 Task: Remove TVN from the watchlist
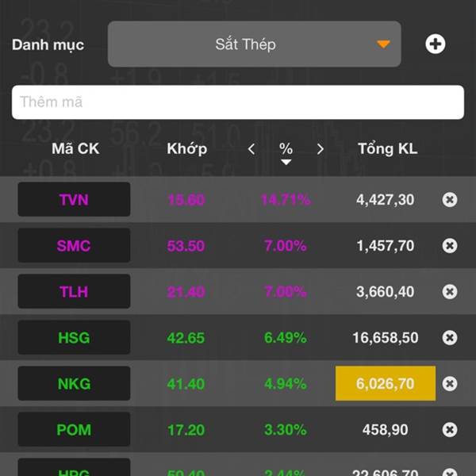450,200
